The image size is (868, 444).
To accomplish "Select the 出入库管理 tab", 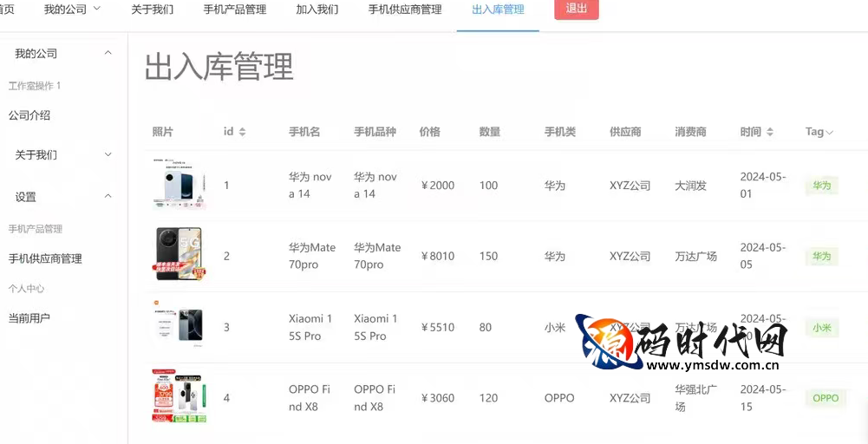I will click(x=498, y=10).
